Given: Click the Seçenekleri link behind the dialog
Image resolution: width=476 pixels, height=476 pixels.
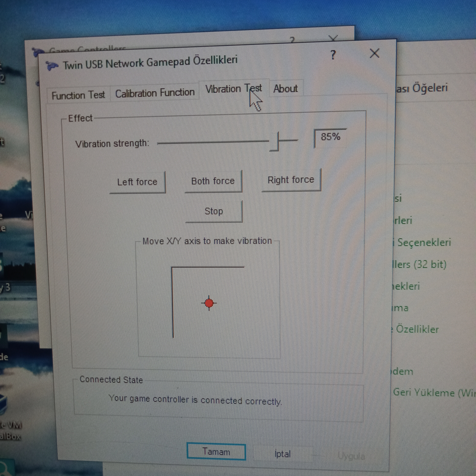Looking at the screenshot, I should pos(424,242).
